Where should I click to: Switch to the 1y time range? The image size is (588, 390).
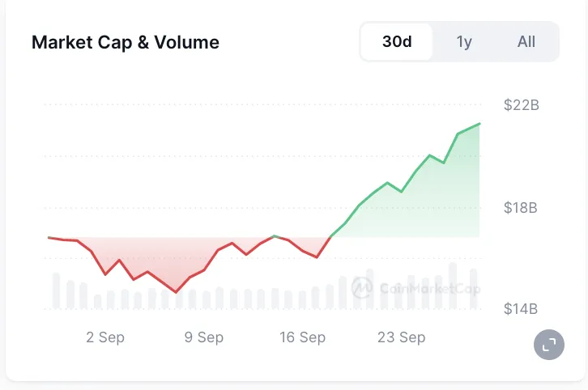(464, 41)
